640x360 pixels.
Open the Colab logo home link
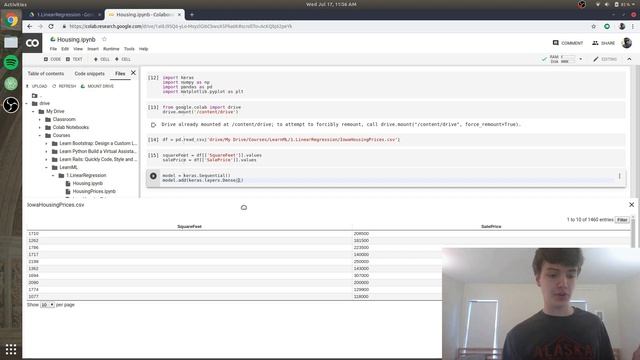point(32,43)
